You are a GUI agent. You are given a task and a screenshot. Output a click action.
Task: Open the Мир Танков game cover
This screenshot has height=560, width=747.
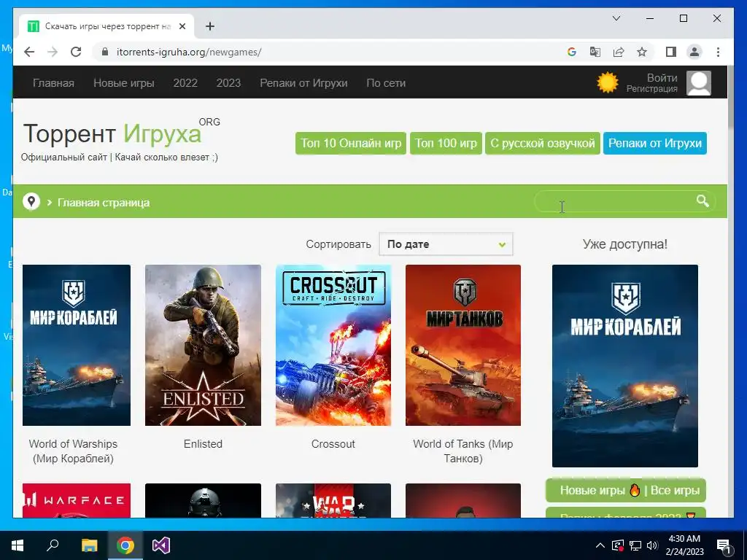point(463,345)
